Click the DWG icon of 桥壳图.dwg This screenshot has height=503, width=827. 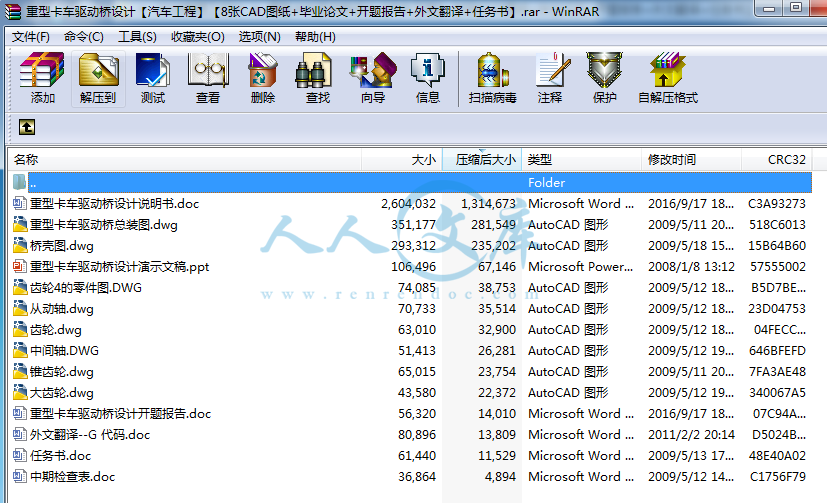point(20,246)
